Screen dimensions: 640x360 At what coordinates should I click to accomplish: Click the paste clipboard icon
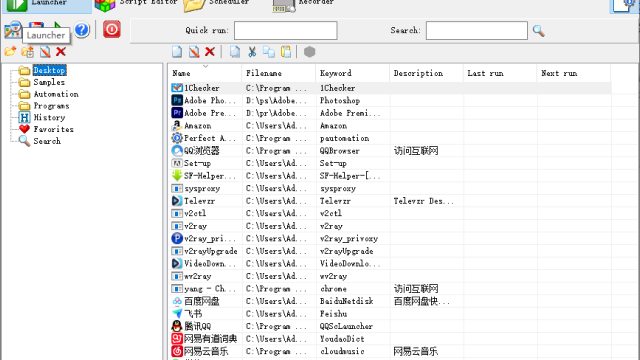(286, 52)
